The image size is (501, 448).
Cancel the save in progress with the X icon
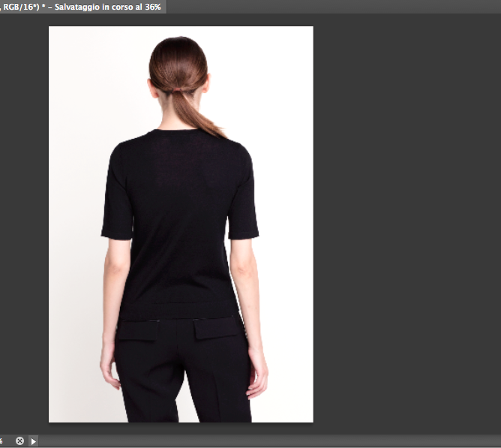tap(20, 441)
